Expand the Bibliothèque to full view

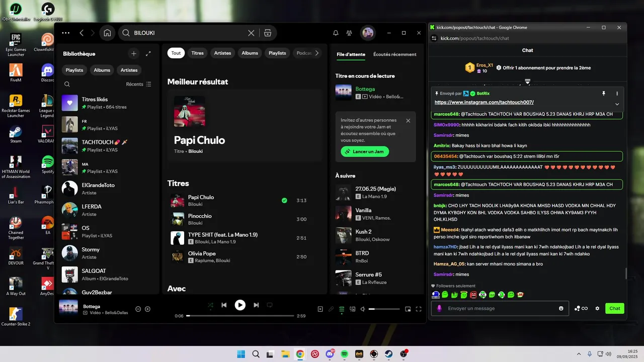click(x=148, y=53)
